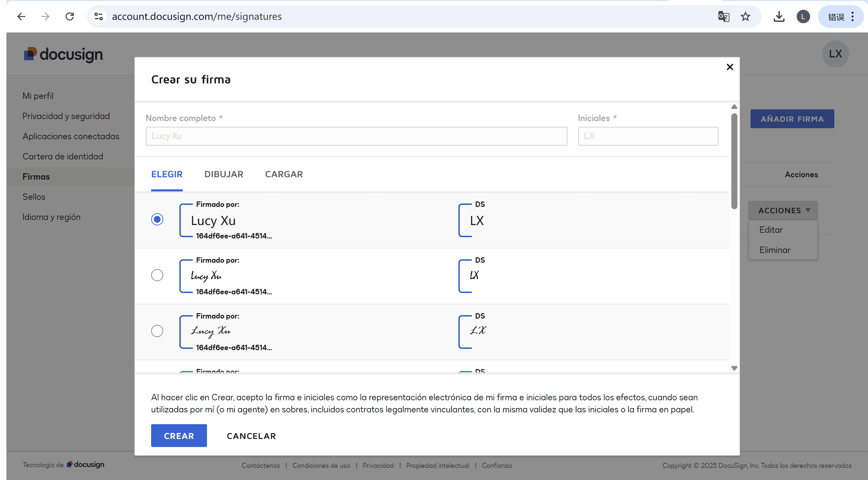Viewport: 868px width, 480px height.
Task: Open the Chrome three-dot menu
Action: [x=853, y=16]
